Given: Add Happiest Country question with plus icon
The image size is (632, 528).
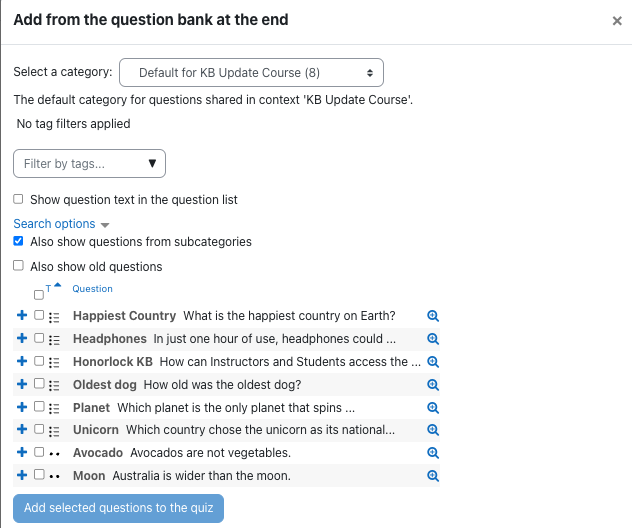Looking at the screenshot, I should coord(22,315).
